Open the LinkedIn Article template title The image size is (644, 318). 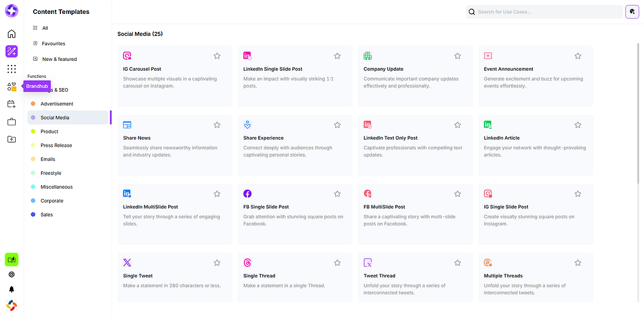502,138
